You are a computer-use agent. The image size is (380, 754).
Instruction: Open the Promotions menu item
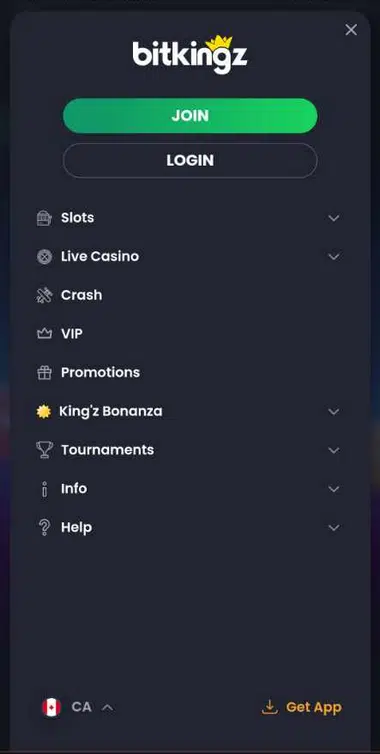pos(189,373)
